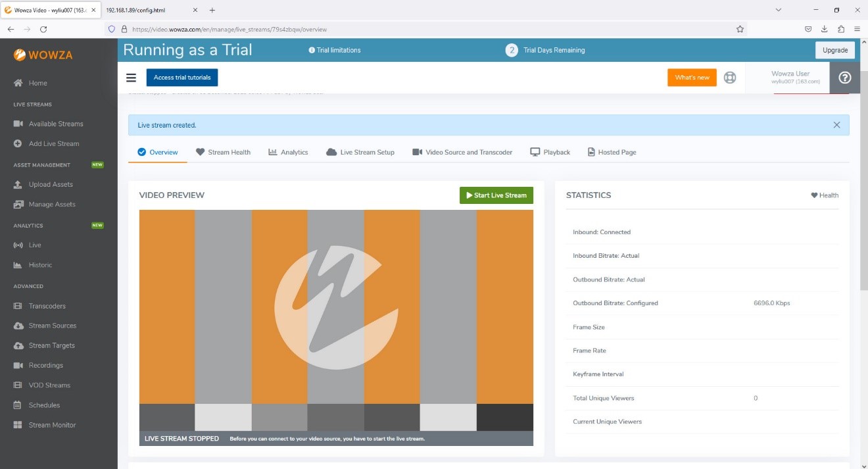This screenshot has width=868, height=469.
Task: Open the browser extensions icon
Action: pyautogui.click(x=841, y=29)
